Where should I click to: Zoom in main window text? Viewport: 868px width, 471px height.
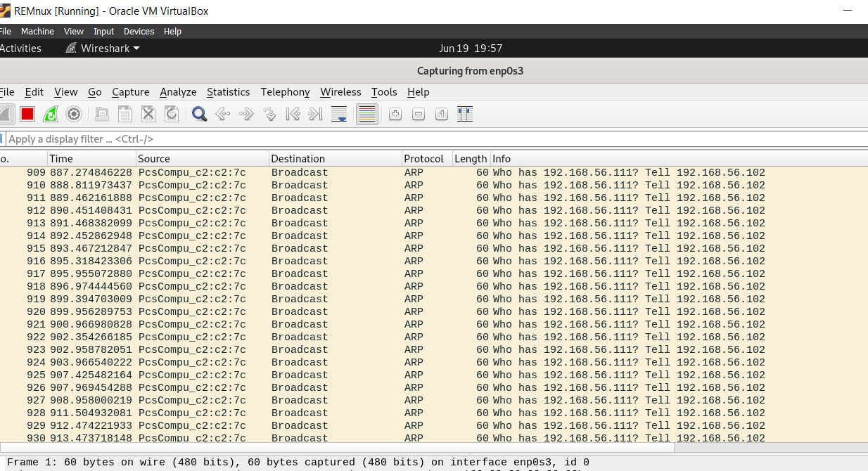(x=395, y=114)
